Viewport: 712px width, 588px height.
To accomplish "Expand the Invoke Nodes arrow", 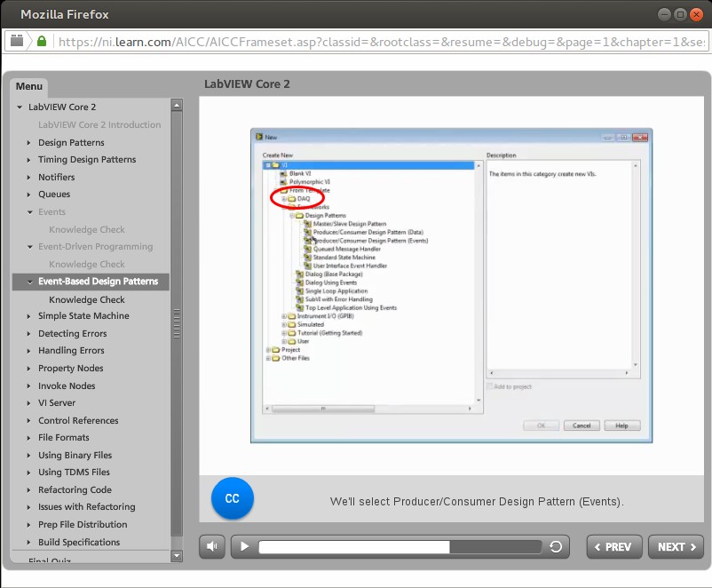I will coord(28,386).
